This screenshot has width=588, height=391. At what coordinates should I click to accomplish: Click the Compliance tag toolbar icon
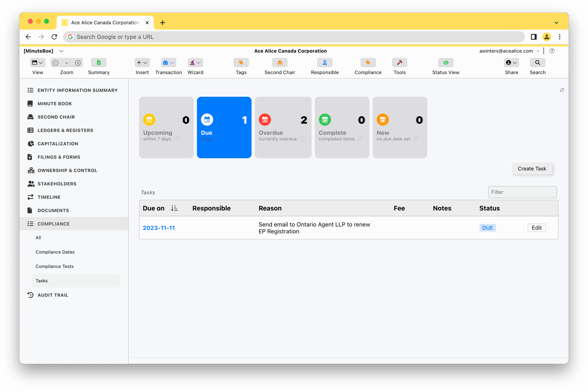coord(368,63)
